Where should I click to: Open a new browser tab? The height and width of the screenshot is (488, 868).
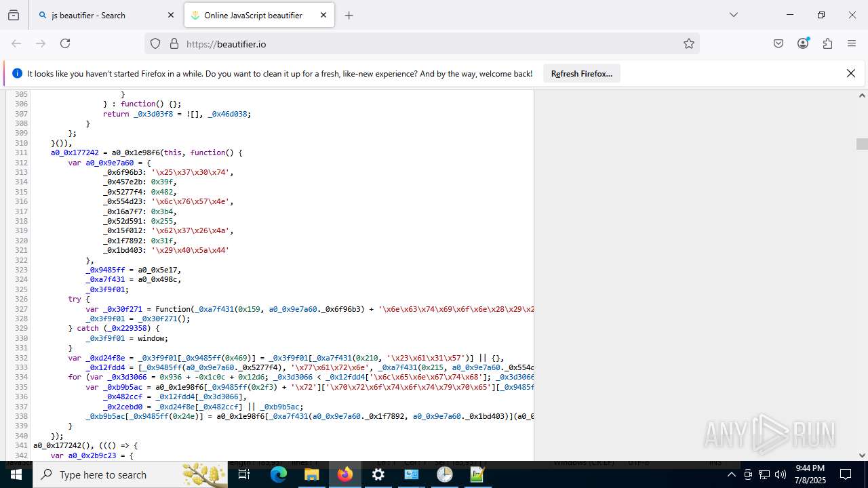pos(349,15)
